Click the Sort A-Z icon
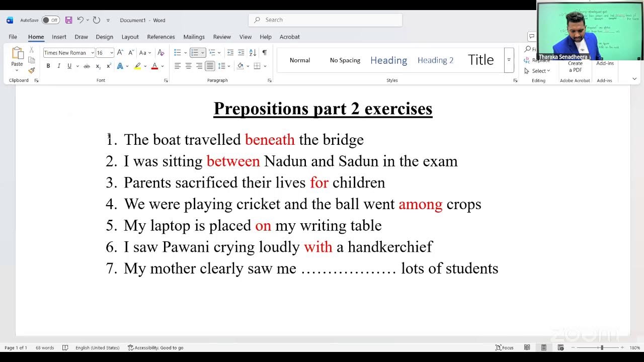Screen dimensions: 644x362 pos(253,52)
